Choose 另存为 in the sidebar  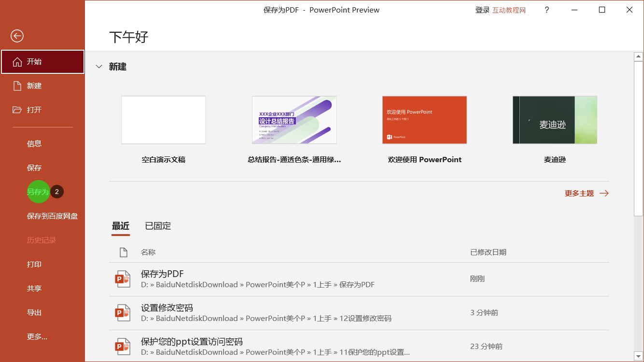pyautogui.click(x=38, y=192)
